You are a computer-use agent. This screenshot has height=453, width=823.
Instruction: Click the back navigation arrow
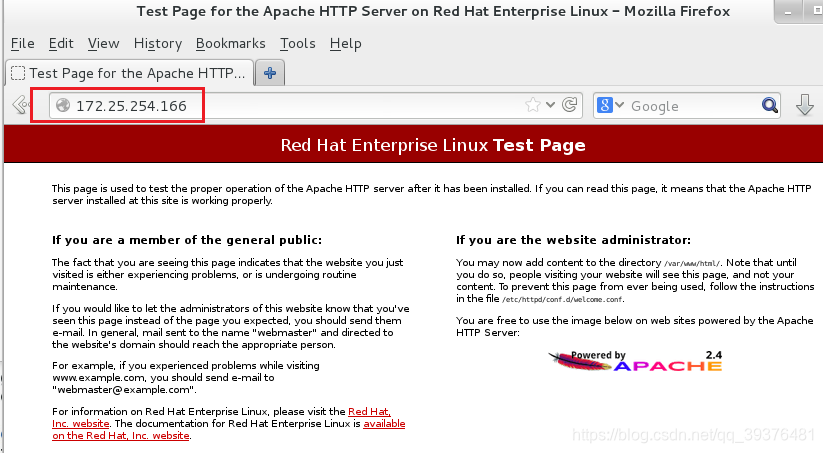click(x=21, y=105)
